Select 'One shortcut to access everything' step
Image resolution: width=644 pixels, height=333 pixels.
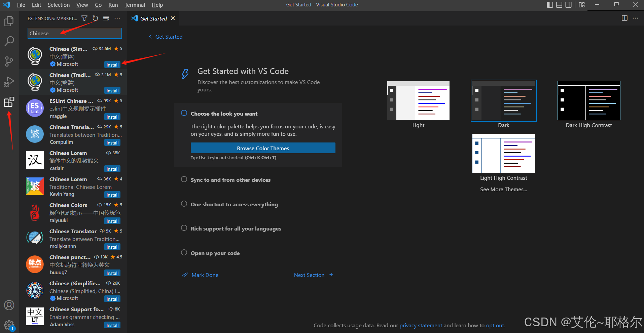pyautogui.click(x=234, y=204)
